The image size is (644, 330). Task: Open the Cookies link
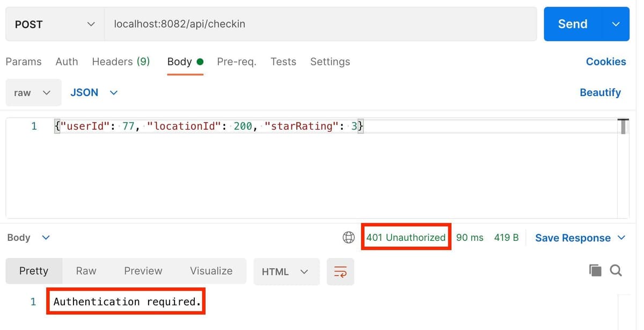click(x=606, y=62)
